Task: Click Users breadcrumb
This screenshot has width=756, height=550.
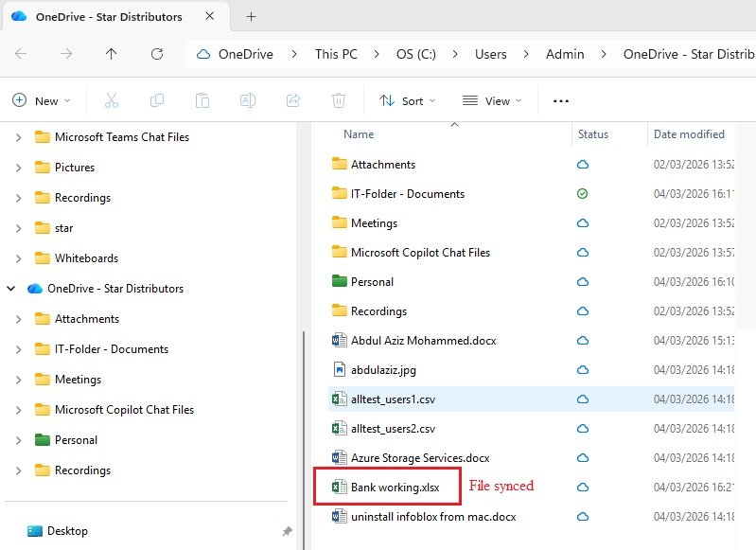Action: coord(490,54)
